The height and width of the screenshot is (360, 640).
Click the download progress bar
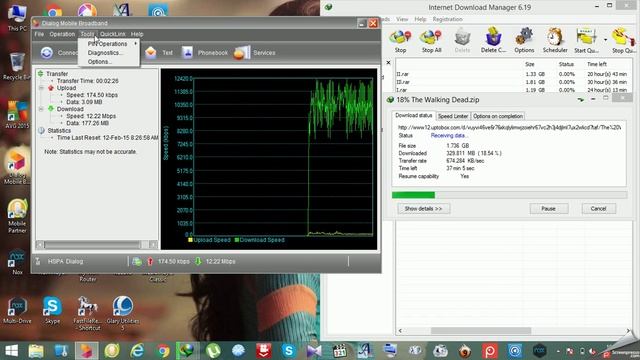509,195
